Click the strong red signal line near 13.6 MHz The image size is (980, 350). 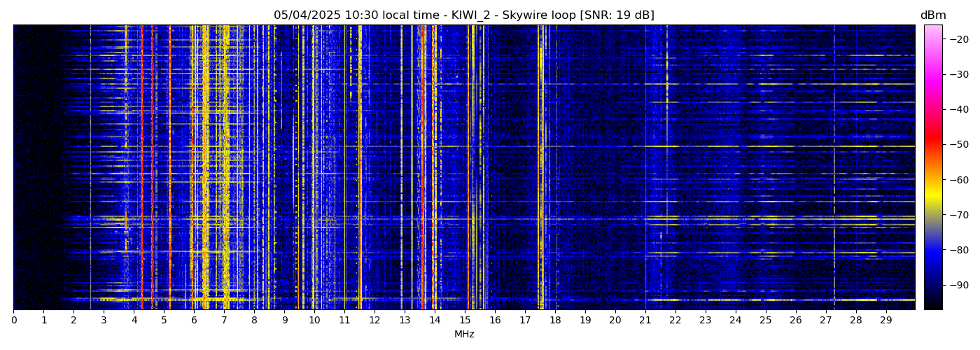coord(423,168)
